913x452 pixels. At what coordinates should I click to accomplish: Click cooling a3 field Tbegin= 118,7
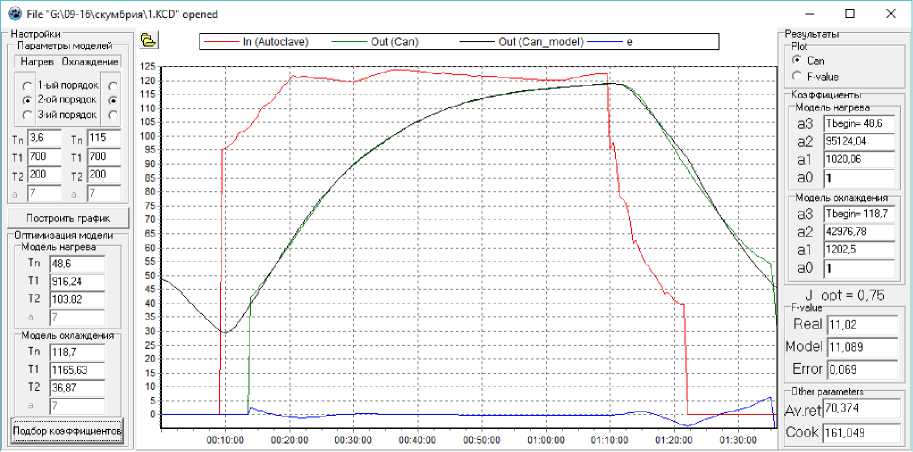tap(858, 214)
